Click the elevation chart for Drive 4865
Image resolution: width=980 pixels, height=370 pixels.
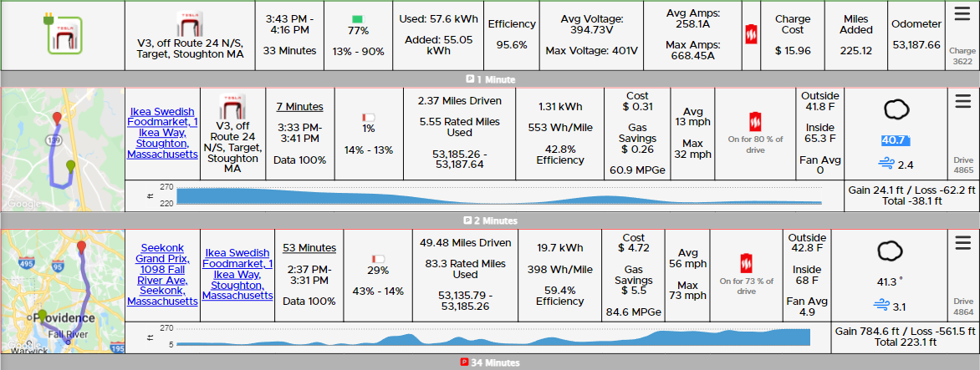(498, 196)
